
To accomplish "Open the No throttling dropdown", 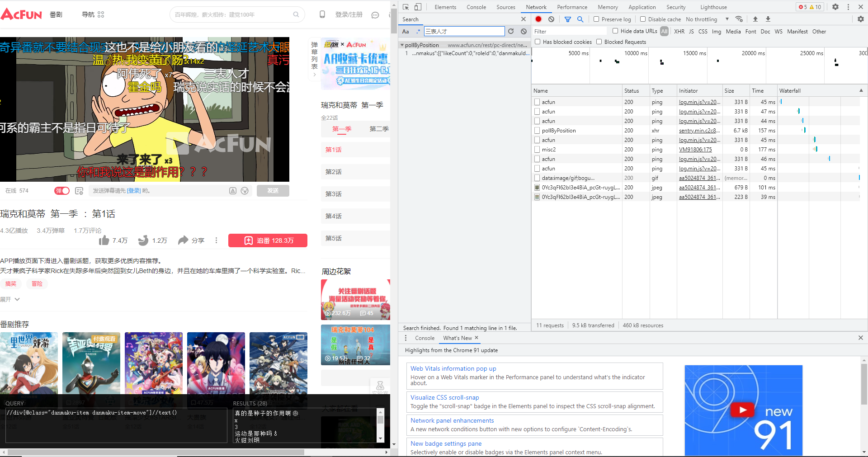I will coord(707,19).
